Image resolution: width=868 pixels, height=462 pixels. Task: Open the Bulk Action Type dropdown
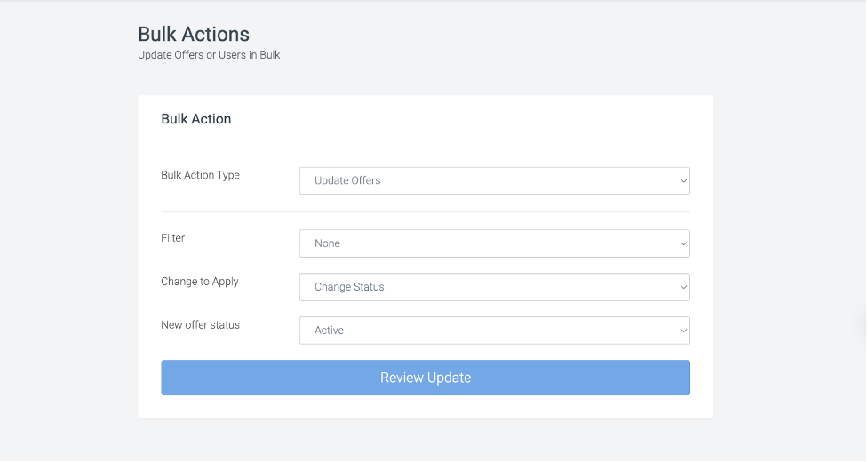[x=494, y=180]
